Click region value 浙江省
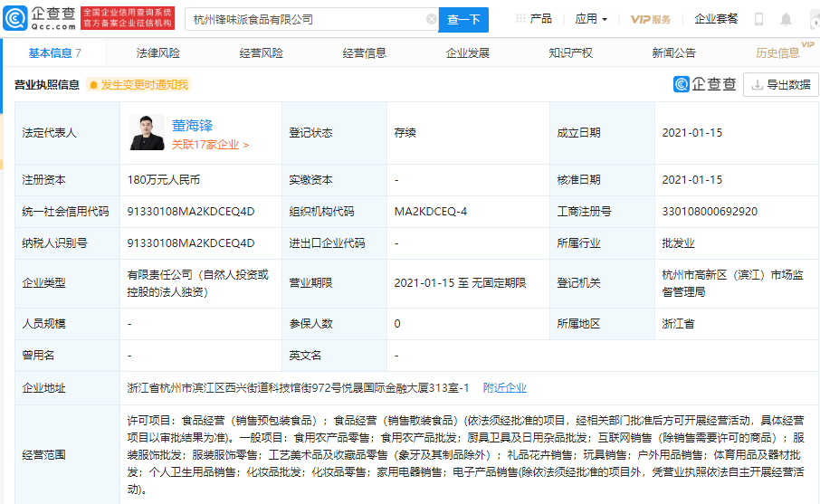Screen dimensions: 820x504 678,324
